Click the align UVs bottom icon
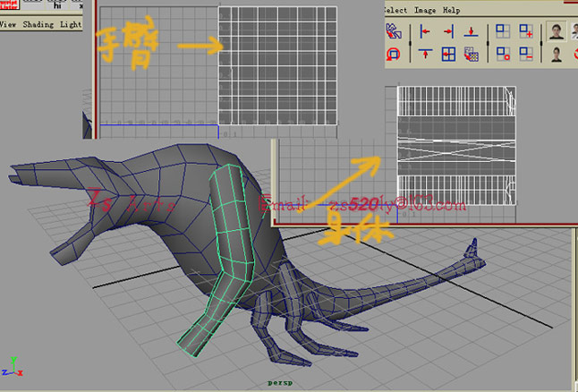This screenshot has width=578, height=392. pos(472,32)
